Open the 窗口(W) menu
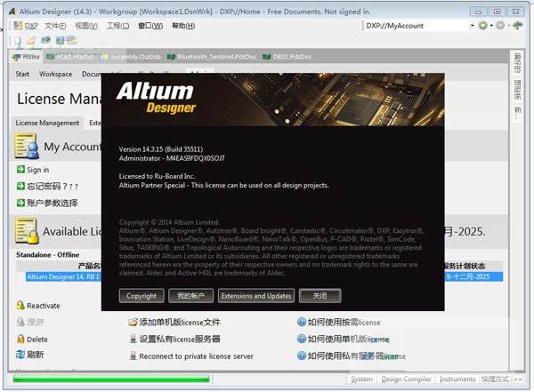This screenshot has width=534, height=392. pyautogui.click(x=150, y=26)
